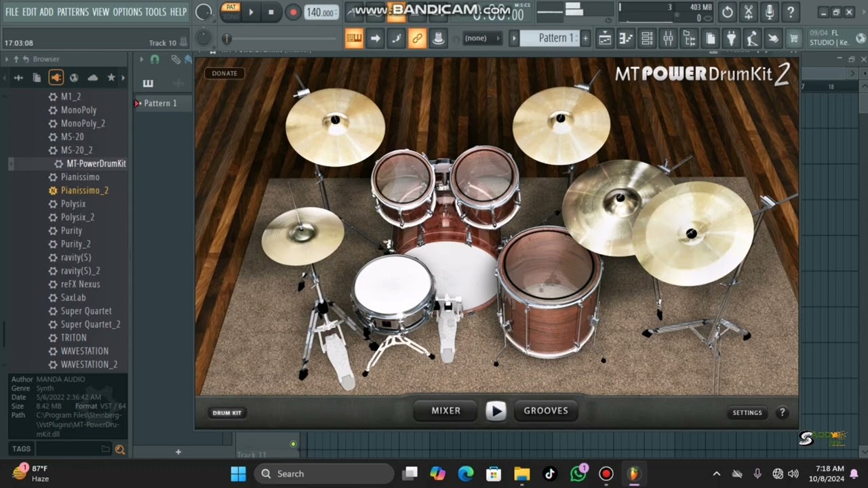Click the plus to add new pattern
The image size is (868, 488).
coord(585,39)
